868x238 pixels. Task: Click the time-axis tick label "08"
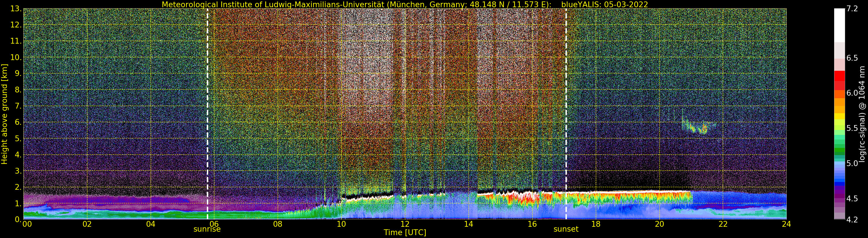click(x=278, y=224)
